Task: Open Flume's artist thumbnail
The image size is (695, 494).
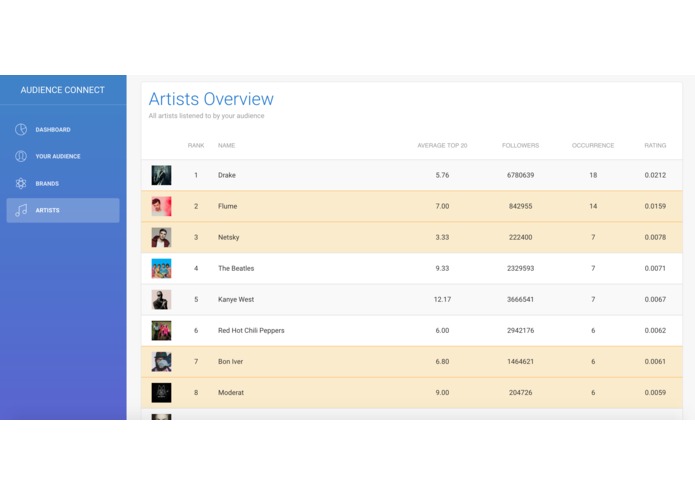Action: coord(161,206)
